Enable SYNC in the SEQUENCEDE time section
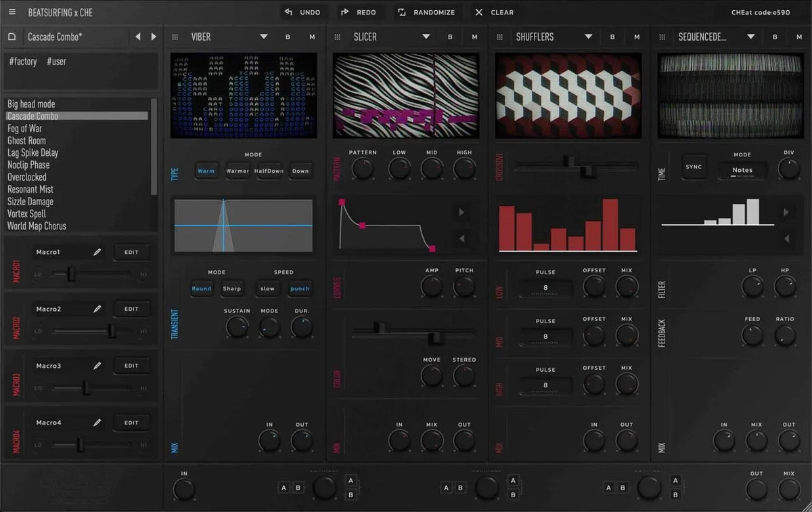Image resolution: width=812 pixels, height=512 pixels. click(694, 166)
